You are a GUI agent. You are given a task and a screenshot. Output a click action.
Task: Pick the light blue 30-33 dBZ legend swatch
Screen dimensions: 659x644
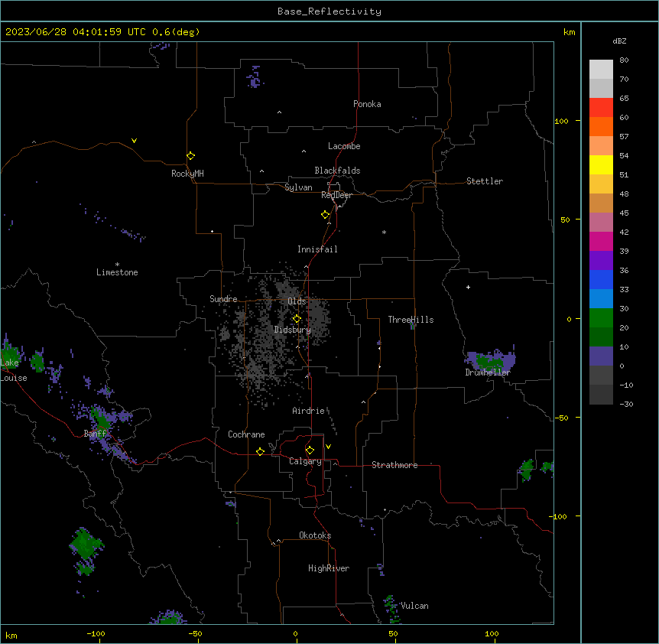point(601,299)
